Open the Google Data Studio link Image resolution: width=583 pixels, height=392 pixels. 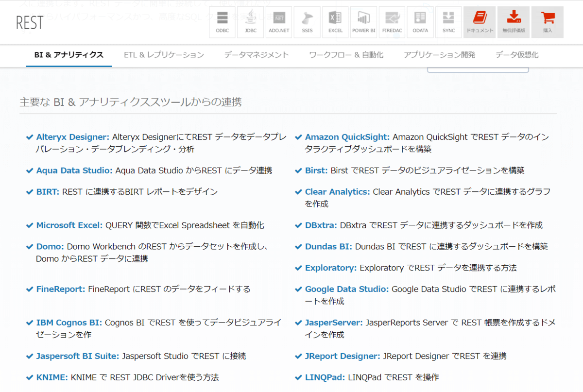point(346,290)
